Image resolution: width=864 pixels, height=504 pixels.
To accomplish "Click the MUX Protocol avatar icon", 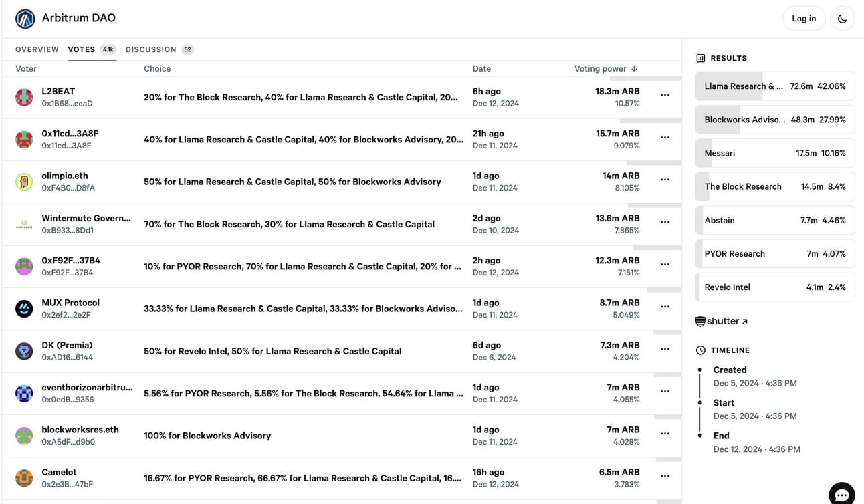I will [24, 308].
